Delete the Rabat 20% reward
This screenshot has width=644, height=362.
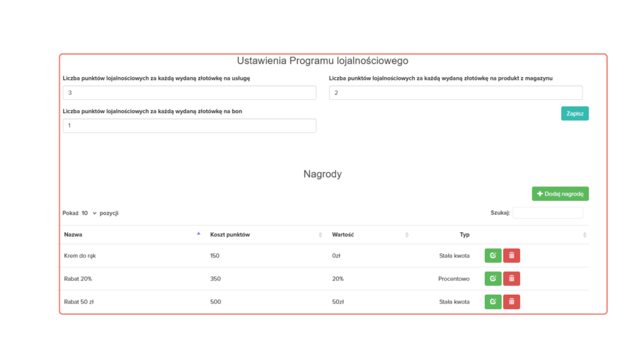pyautogui.click(x=511, y=278)
